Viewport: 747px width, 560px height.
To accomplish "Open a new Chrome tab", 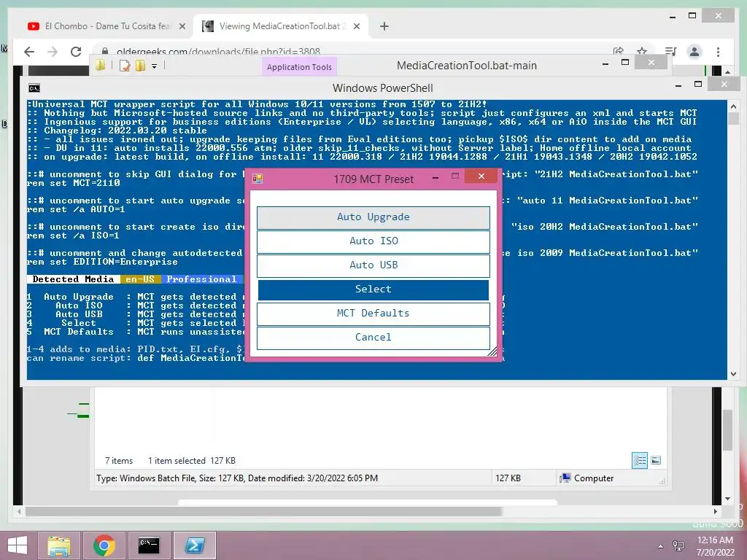I will coord(384,27).
